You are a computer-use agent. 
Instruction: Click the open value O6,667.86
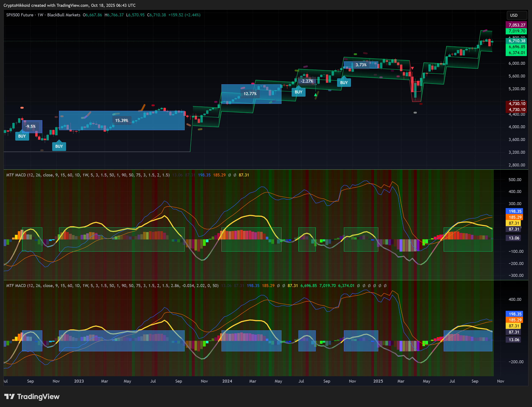tap(92, 15)
